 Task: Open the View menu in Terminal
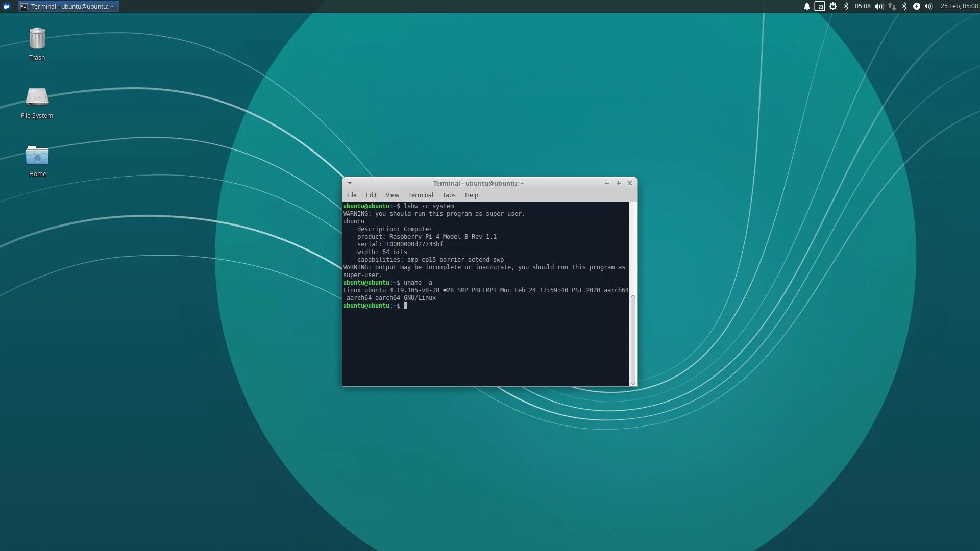[x=392, y=195]
